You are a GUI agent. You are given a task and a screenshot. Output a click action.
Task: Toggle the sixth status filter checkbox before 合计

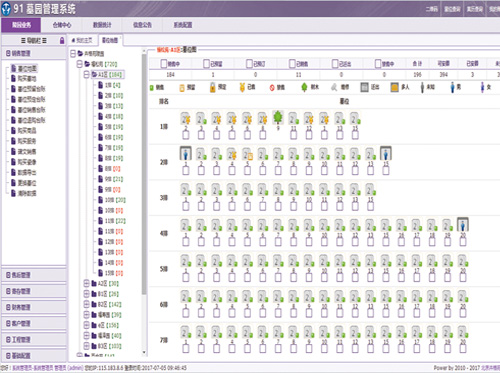378,63
